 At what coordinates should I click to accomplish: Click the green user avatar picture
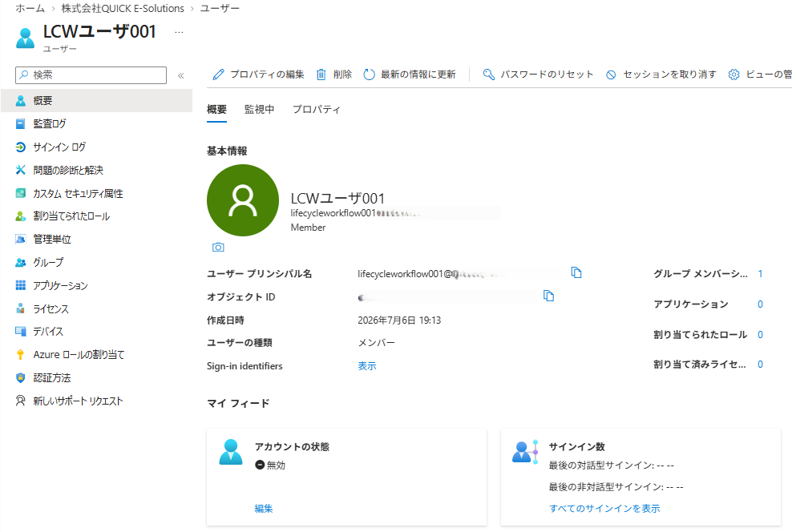click(243, 200)
